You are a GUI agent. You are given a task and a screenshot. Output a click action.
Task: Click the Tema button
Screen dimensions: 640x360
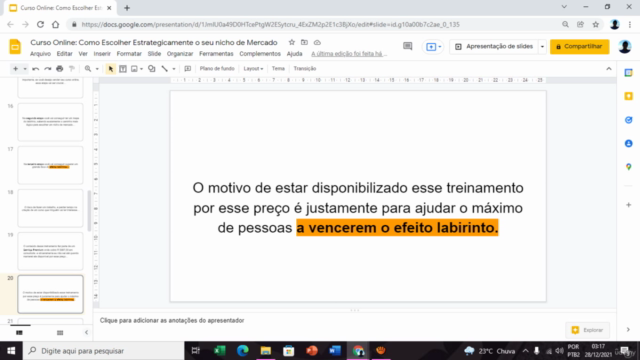pyautogui.click(x=278, y=69)
